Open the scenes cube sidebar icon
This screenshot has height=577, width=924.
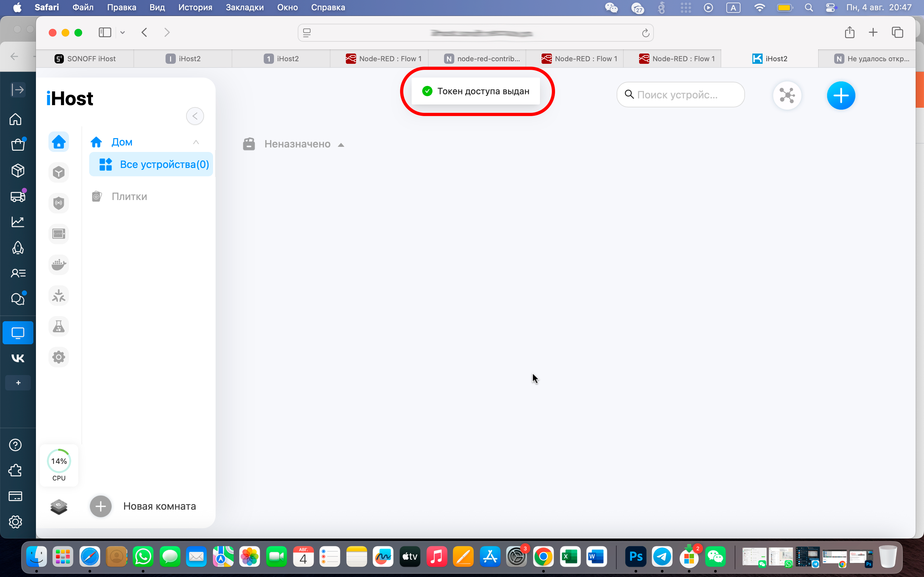(x=58, y=172)
